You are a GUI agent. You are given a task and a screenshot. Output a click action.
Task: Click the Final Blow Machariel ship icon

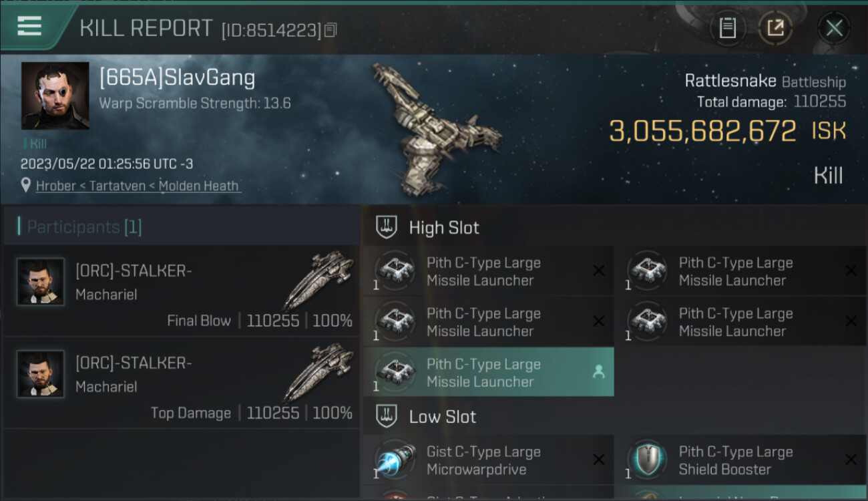click(319, 279)
